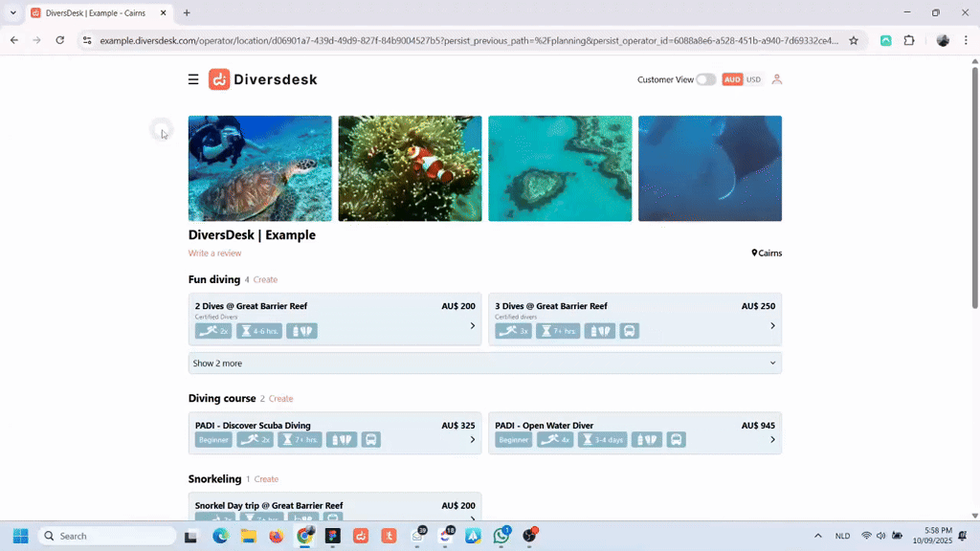Click the page vertical scrollbar

pyautogui.click(x=974, y=187)
